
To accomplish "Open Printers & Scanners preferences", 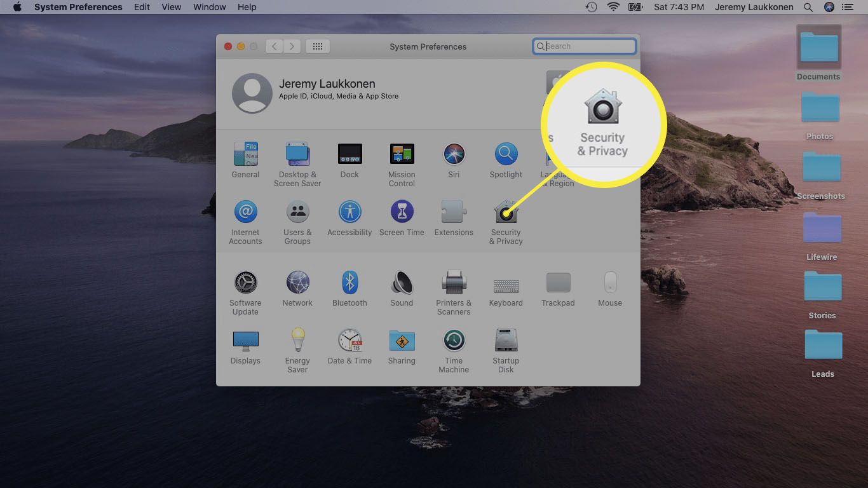I will click(454, 293).
